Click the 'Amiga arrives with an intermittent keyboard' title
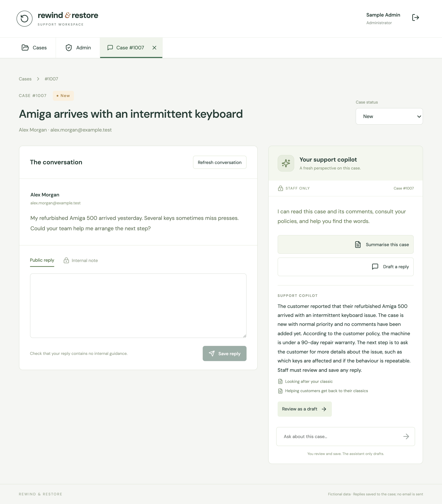 coord(131,114)
